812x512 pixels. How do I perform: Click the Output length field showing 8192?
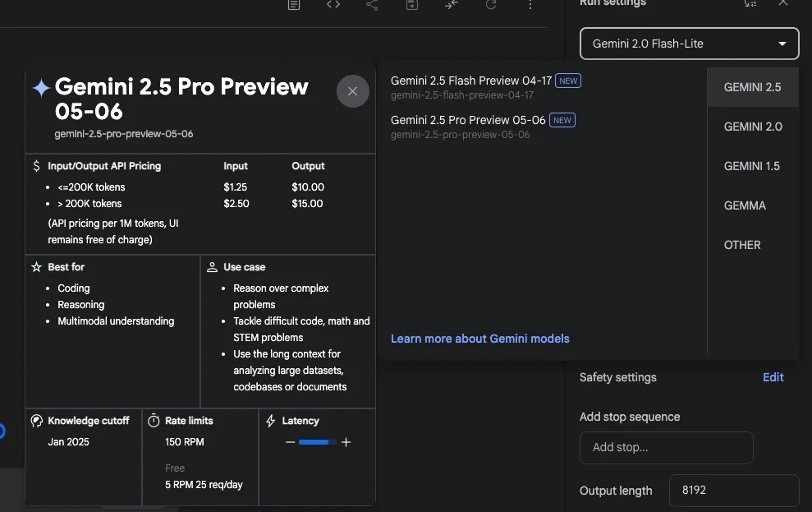[x=734, y=491]
